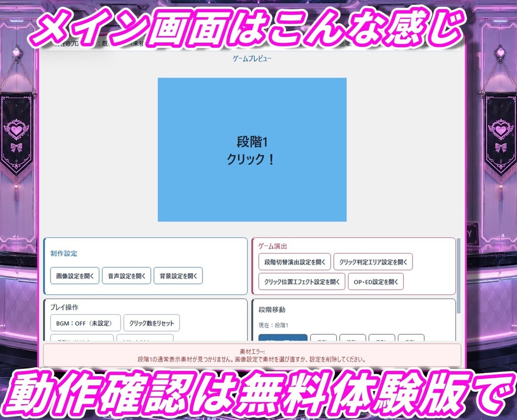Click the 制作設定 section title

[x=64, y=253]
